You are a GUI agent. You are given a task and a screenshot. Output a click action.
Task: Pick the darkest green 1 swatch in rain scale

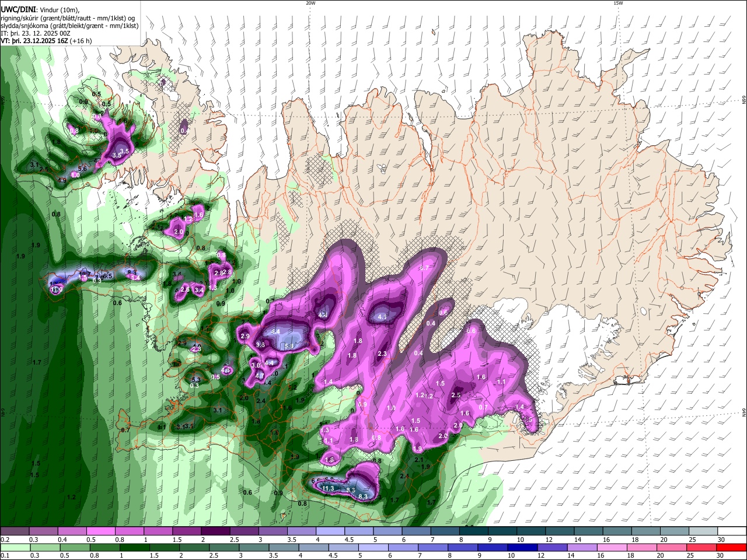[134, 548]
